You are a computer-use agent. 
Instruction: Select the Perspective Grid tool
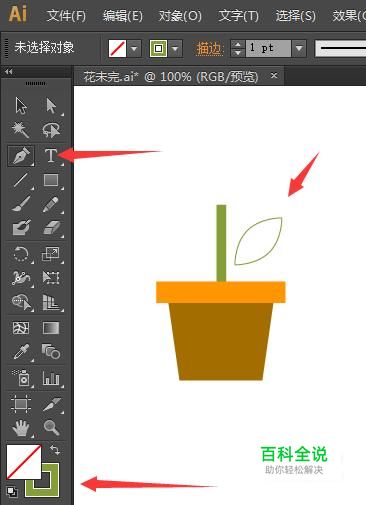[51, 302]
